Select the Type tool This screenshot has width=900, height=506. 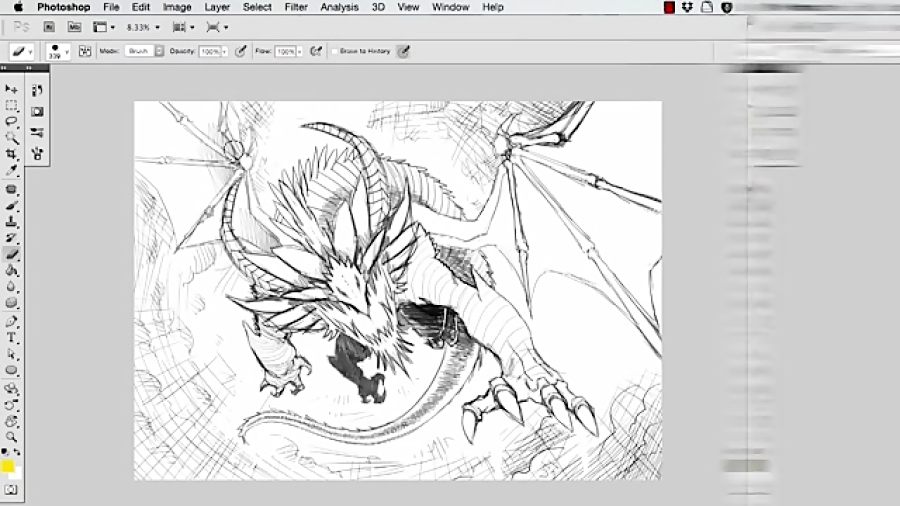coord(11,338)
